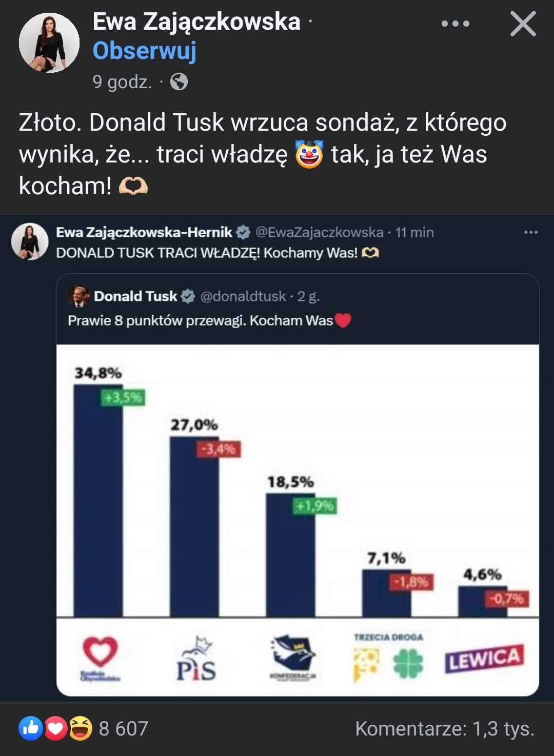Click the Ewa Zajączkowska author name
Screen dimensions: 554x756
196,22
